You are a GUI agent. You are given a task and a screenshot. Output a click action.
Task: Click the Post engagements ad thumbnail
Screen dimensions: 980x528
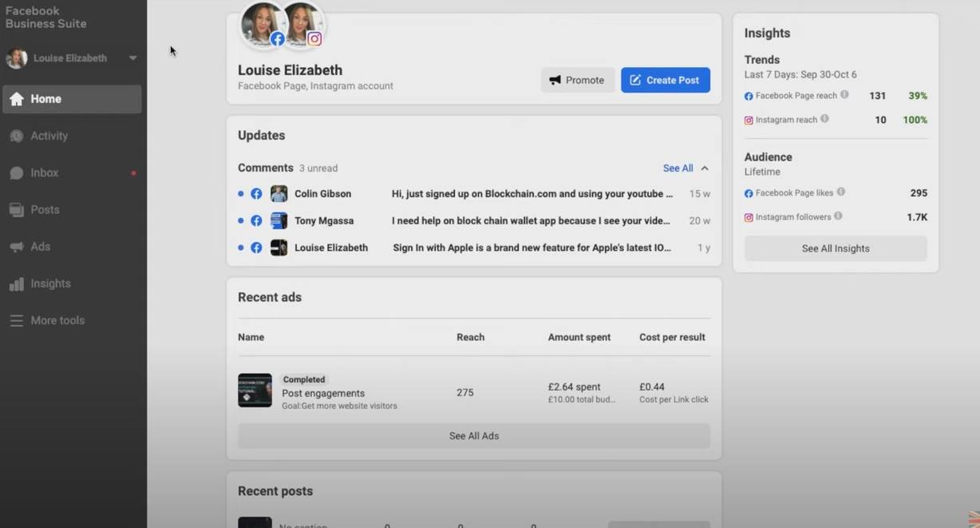255,391
